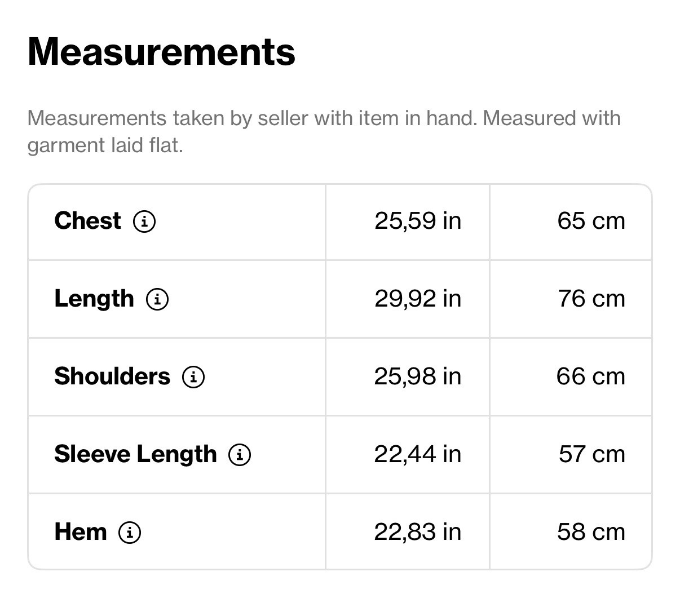This screenshot has width=680, height=616.
Task: Click the Length row label
Action: [x=94, y=299]
